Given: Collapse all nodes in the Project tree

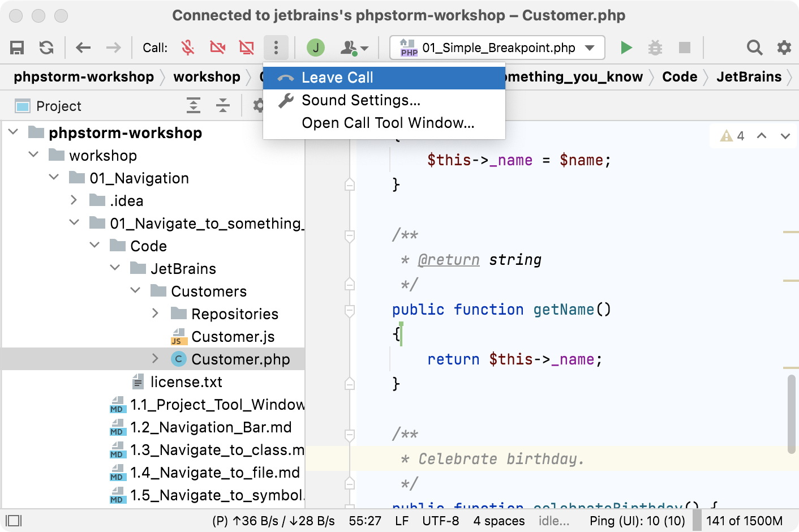Looking at the screenshot, I should pos(223,106).
